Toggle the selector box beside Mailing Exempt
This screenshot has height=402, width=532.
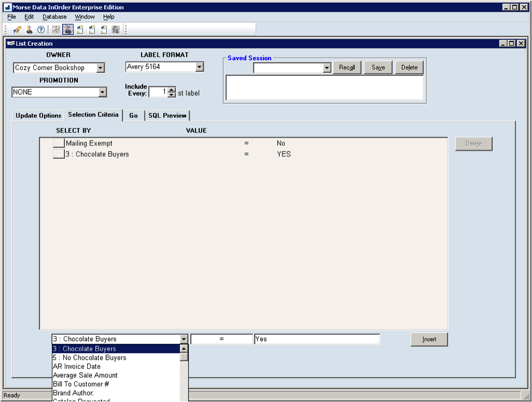click(x=58, y=144)
